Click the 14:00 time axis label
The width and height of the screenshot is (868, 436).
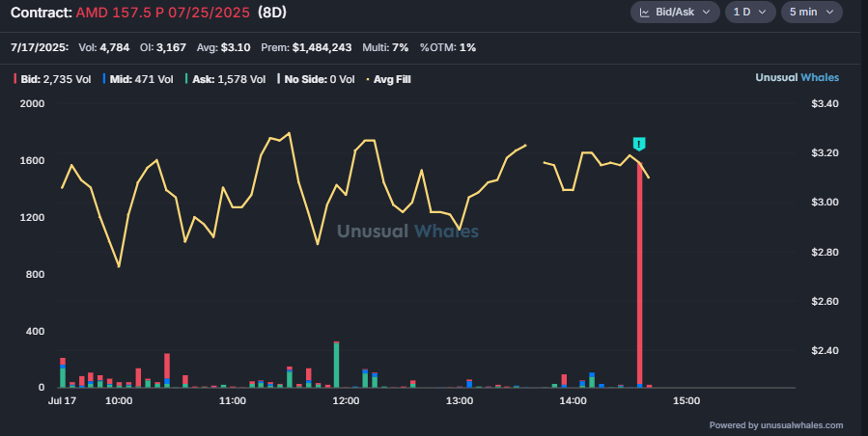tap(573, 400)
